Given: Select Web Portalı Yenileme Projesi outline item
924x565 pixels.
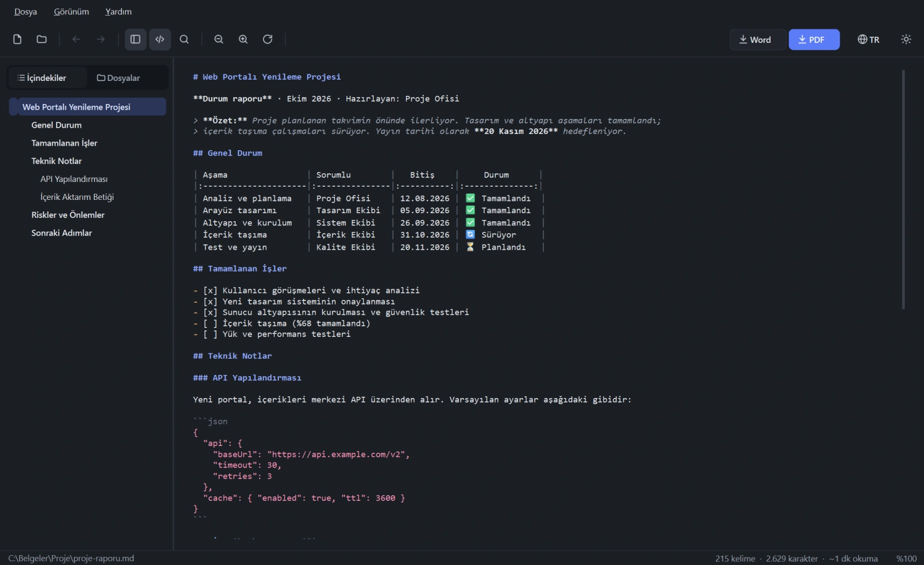Looking at the screenshot, I should coord(88,107).
